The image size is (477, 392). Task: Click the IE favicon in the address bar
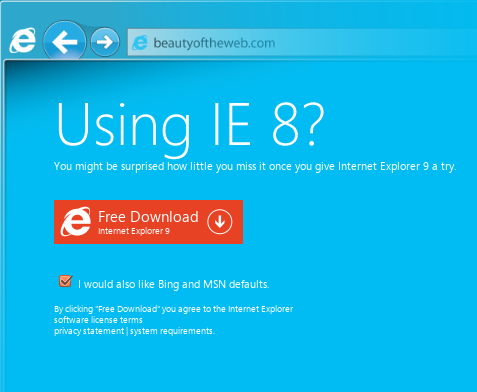[140, 43]
